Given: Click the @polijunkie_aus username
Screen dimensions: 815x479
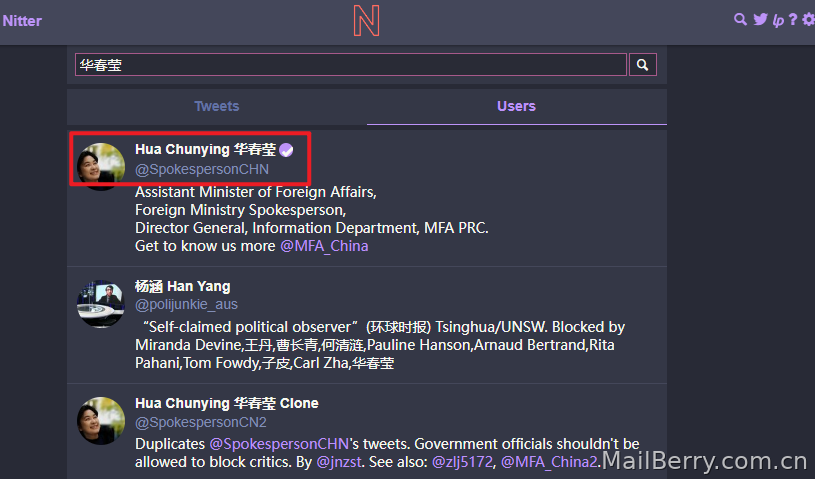Looking at the screenshot, I should tap(186, 304).
